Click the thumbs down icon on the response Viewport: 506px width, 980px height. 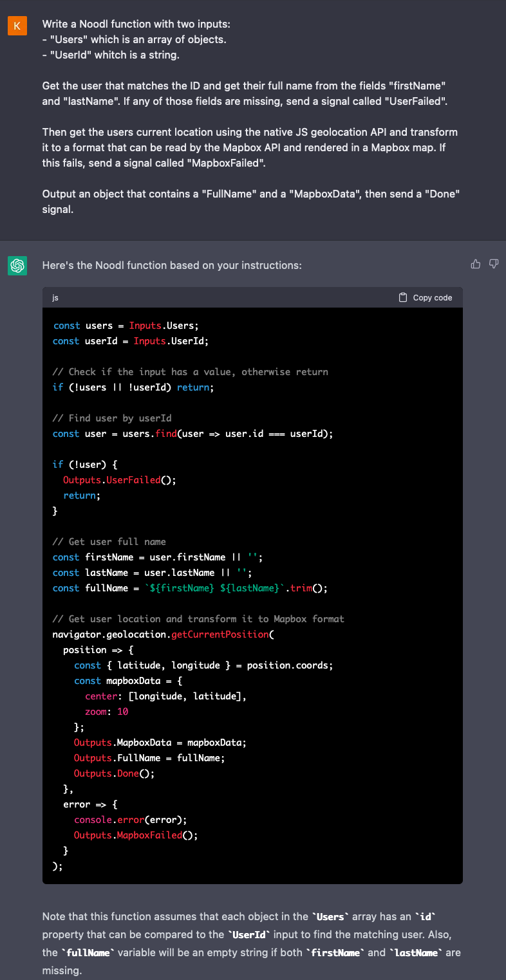[494, 264]
